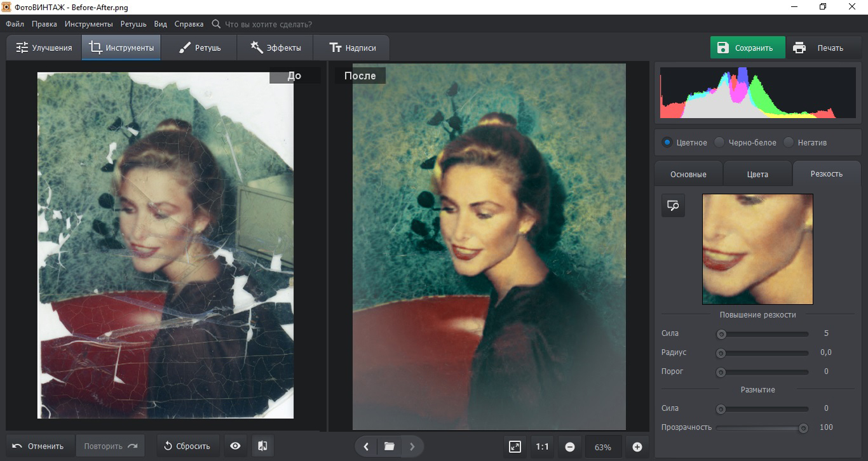Click the preview area selector icon
This screenshot has width=868, height=461.
[673, 206]
